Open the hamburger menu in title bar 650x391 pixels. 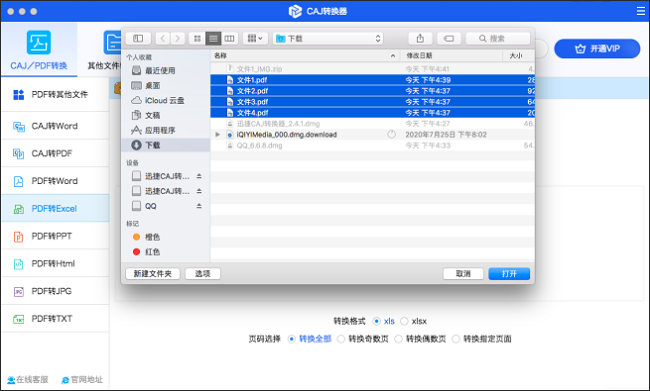(641, 11)
